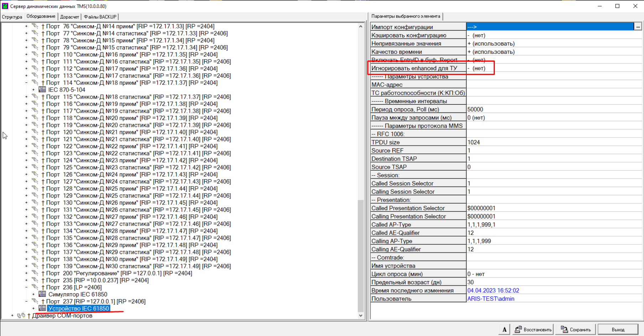Expand the Драйвер COM-портов node
This screenshot has width=644, height=336.
click(12, 315)
